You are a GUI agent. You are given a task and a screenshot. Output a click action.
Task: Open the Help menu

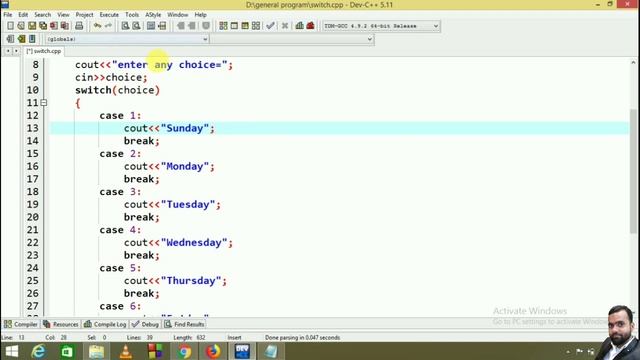[x=200, y=15]
